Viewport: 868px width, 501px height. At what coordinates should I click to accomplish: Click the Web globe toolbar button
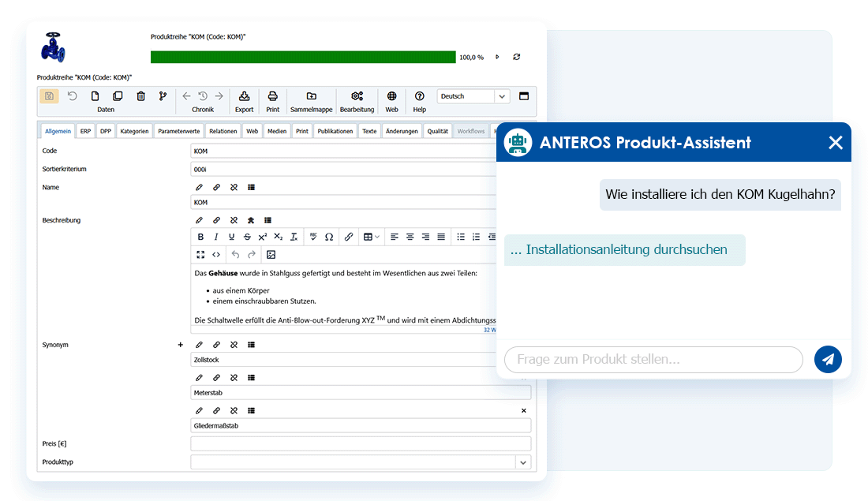tap(392, 101)
